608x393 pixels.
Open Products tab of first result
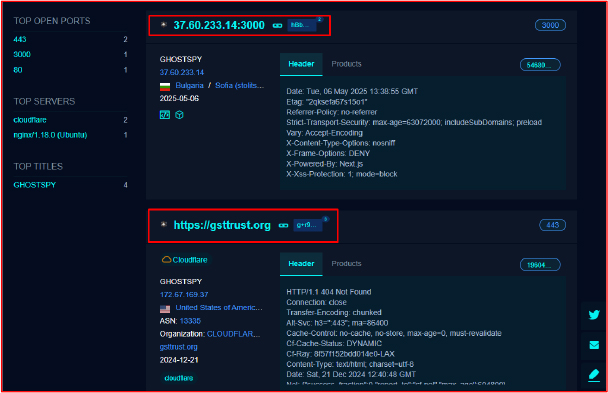(x=346, y=64)
